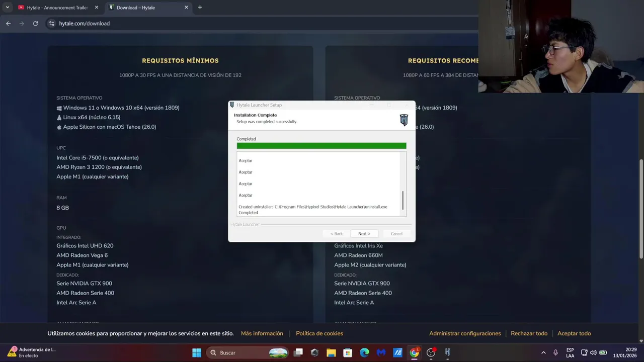The height and width of the screenshot is (362, 644).
Task: Click the AMD Ryzen 3 1200 text
Action: (x=99, y=167)
